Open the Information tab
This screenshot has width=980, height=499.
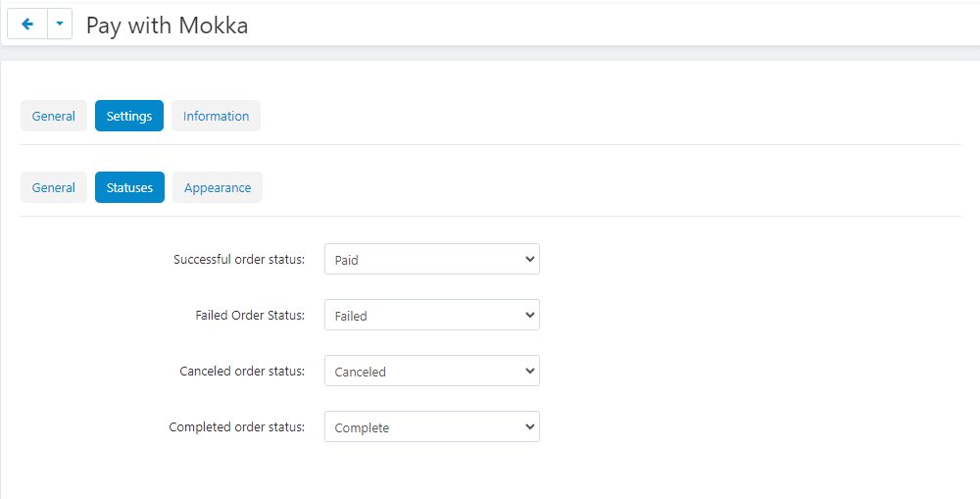click(216, 116)
